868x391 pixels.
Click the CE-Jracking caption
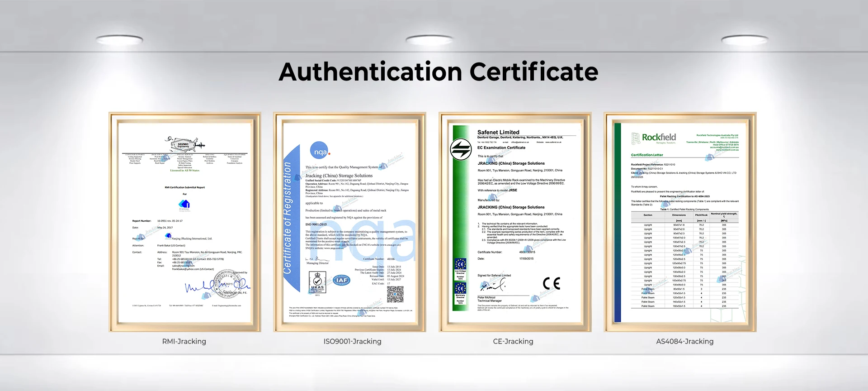(x=513, y=342)
